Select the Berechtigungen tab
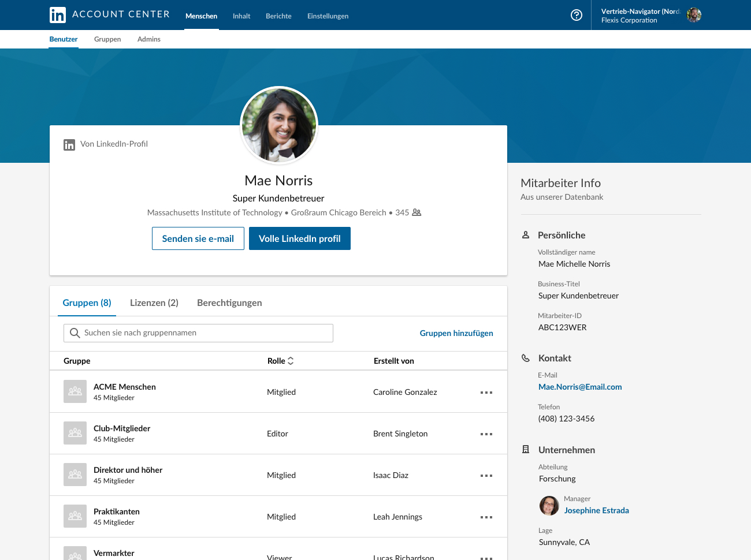 (229, 303)
